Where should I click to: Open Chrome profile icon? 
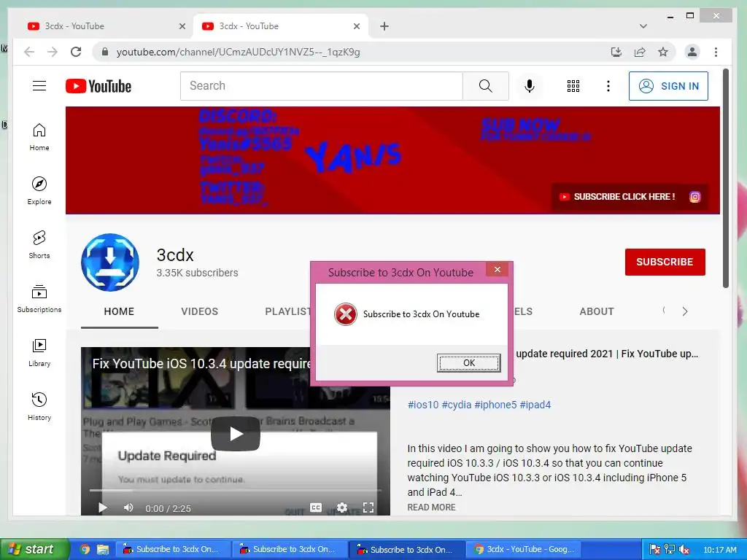(692, 52)
